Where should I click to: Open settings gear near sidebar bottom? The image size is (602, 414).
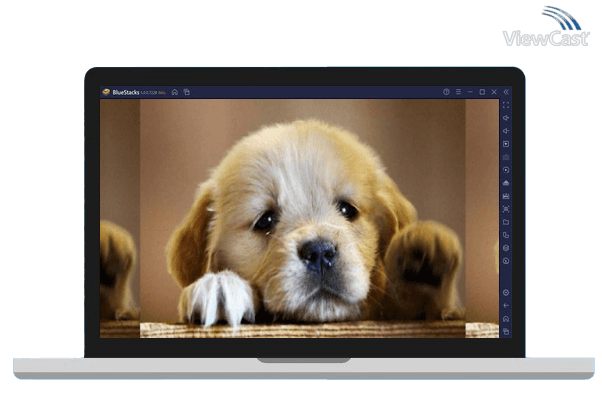pyautogui.click(x=506, y=293)
